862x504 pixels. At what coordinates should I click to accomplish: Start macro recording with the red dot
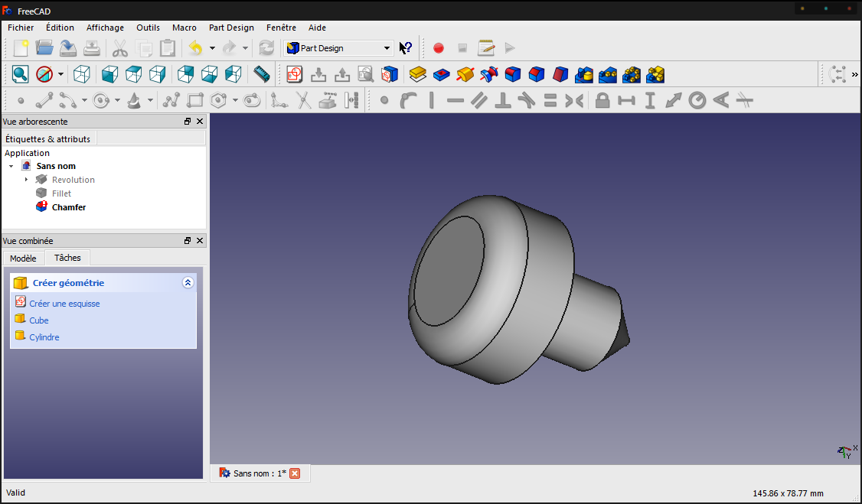point(438,48)
